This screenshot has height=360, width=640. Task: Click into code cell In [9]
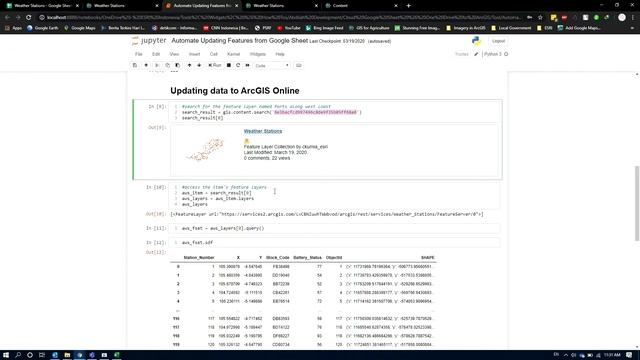[335, 112]
